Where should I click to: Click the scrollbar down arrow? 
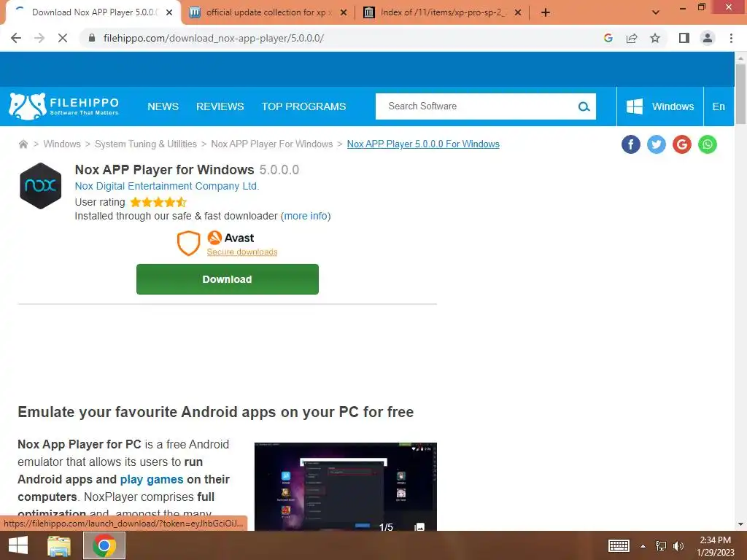pos(740,524)
